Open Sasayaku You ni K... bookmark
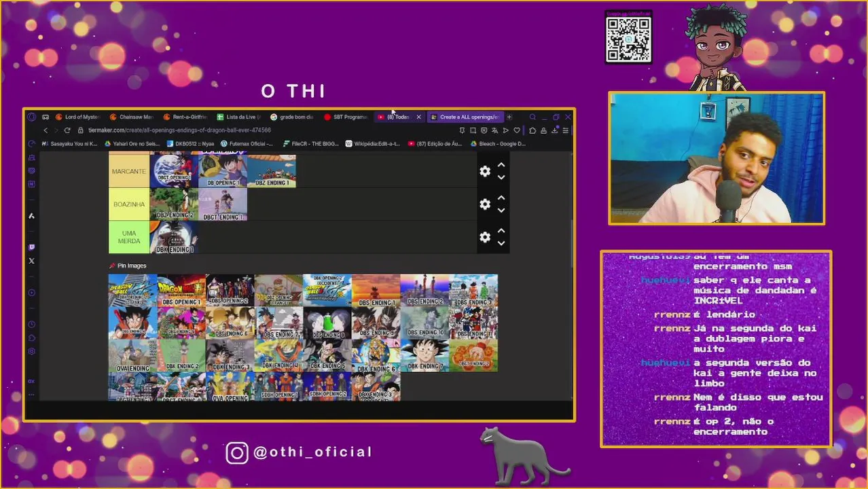The width and height of the screenshot is (868, 489). (70, 144)
